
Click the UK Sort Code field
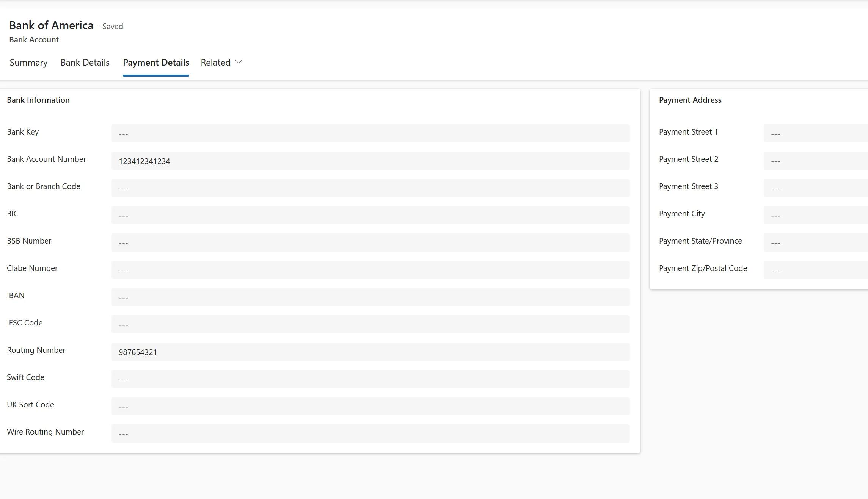pyautogui.click(x=370, y=406)
